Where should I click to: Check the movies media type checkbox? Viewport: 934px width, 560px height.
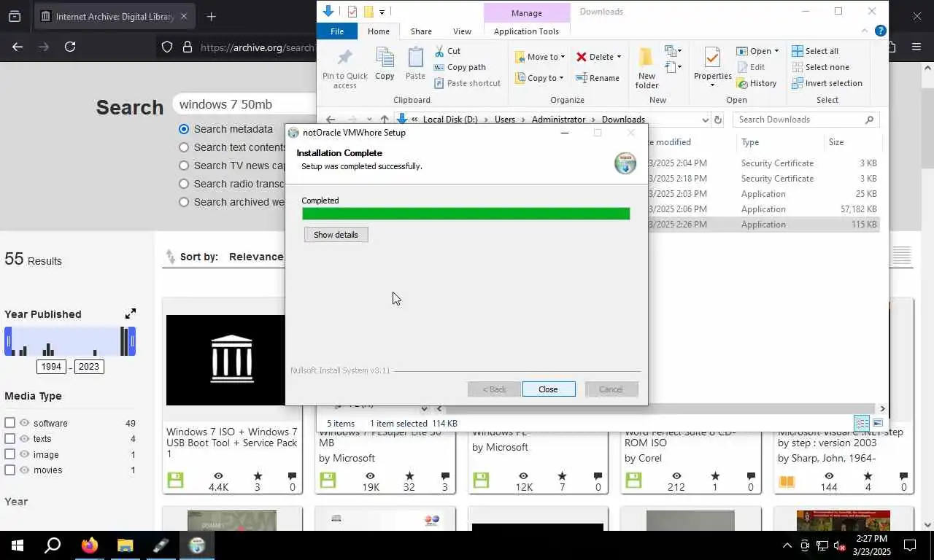point(9,470)
